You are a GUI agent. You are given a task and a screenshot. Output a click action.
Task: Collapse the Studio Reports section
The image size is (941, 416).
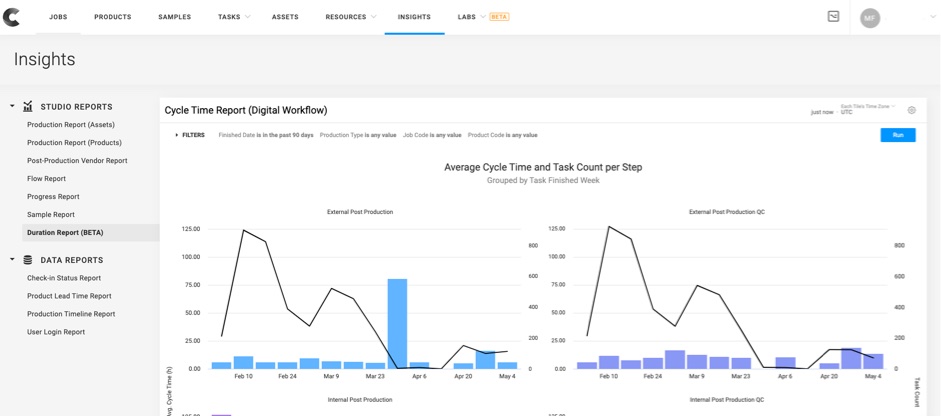(x=13, y=107)
